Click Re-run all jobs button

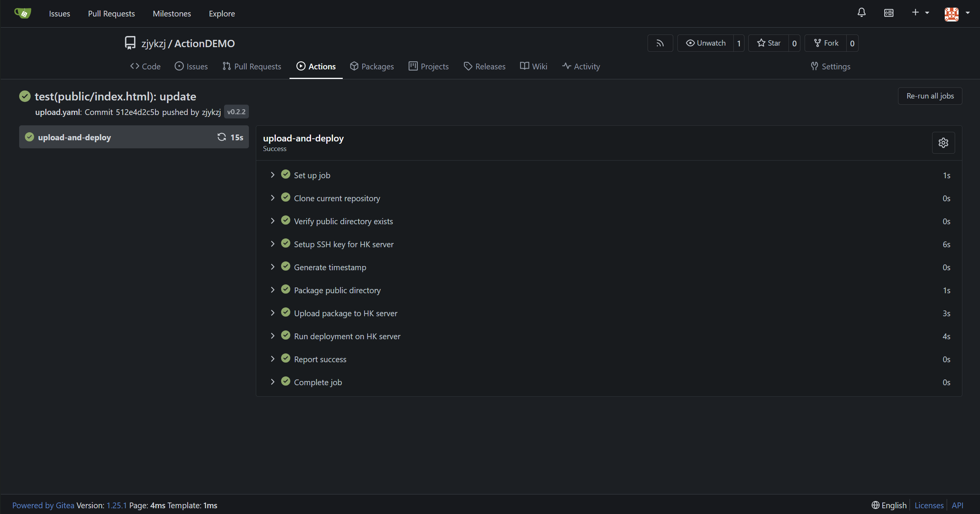coord(929,96)
